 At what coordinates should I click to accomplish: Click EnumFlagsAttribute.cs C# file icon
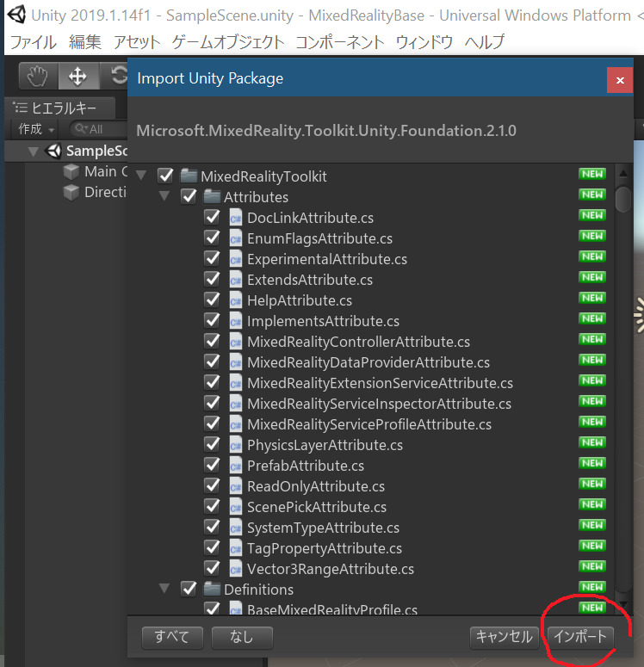click(x=235, y=238)
